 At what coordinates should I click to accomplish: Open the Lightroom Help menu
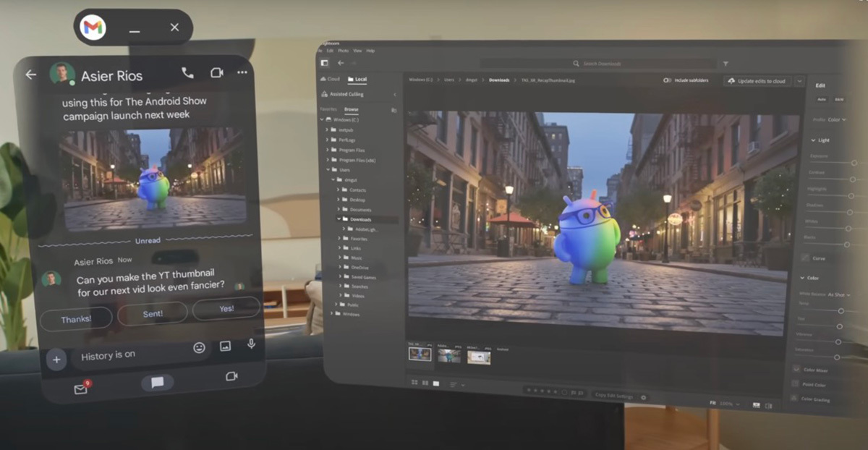pos(370,51)
